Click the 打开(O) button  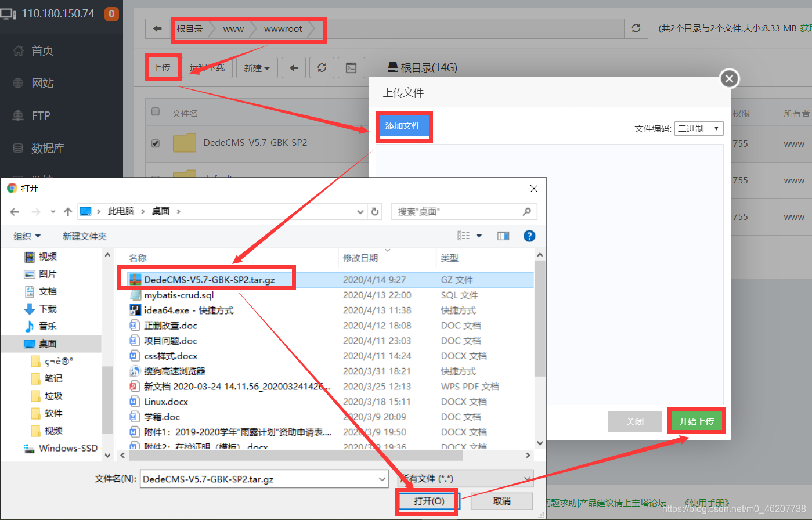(428, 501)
